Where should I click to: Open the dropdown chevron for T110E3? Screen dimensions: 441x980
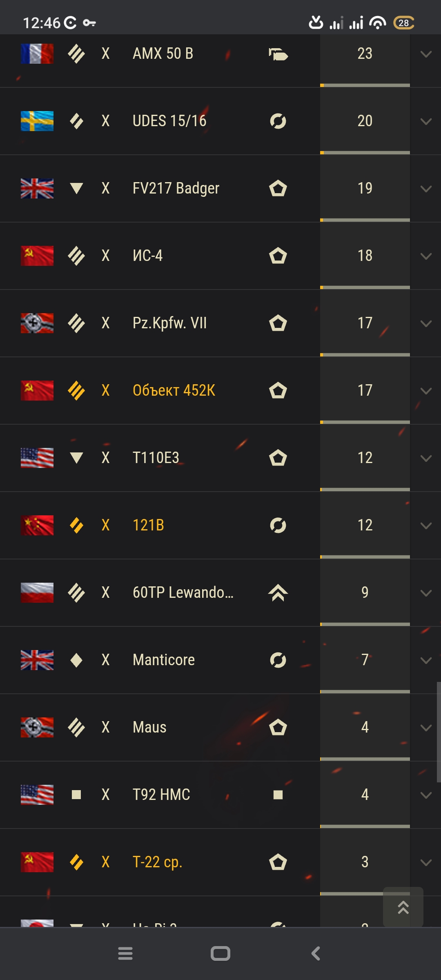426,458
